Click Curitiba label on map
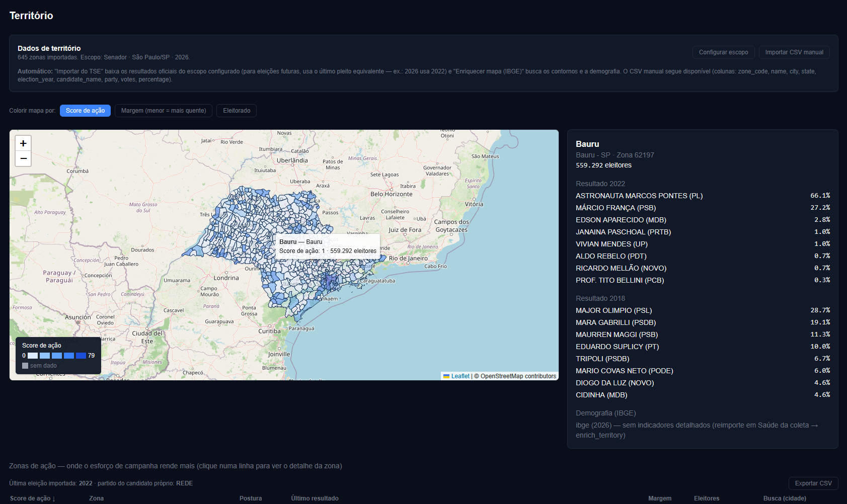 [x=270, y=331]
